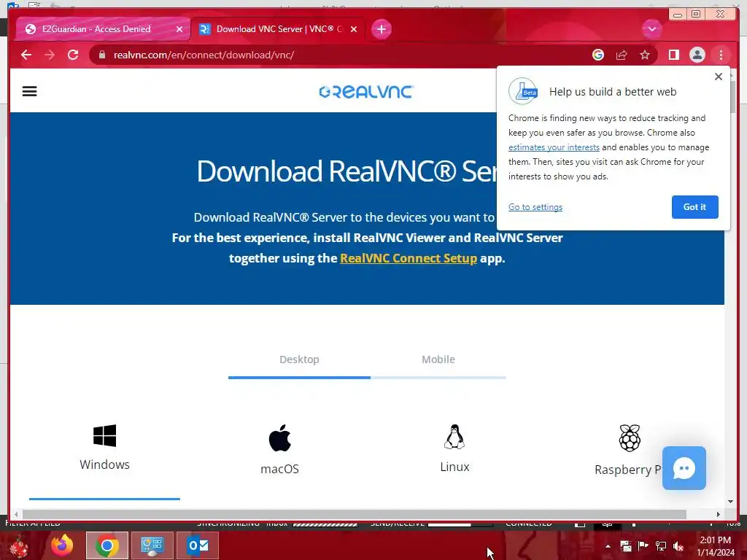Screen dimensions: 747x560
Task: Open the Action Center flag icon
Action: [643, 546]
